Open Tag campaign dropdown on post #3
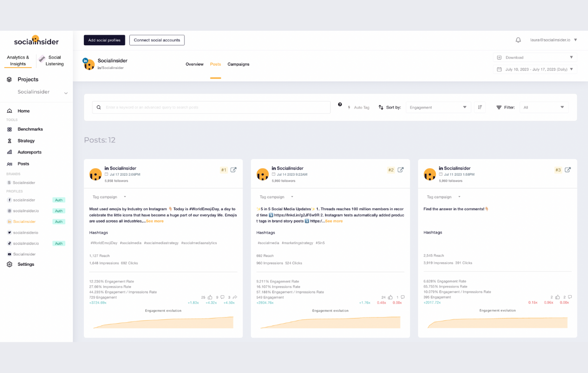This screenshot has height=373, width=588. [443, 197]
